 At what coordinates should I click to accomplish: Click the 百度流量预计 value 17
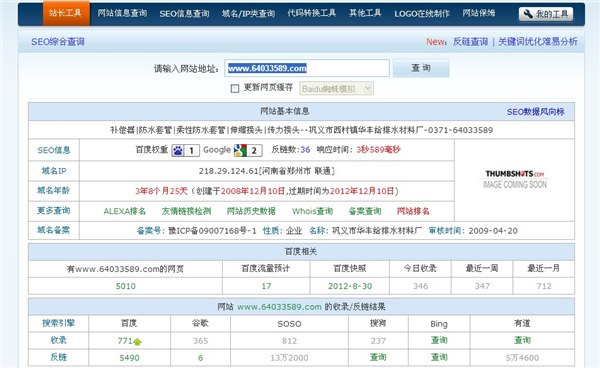pyautogui.click(x=266, y=286)
